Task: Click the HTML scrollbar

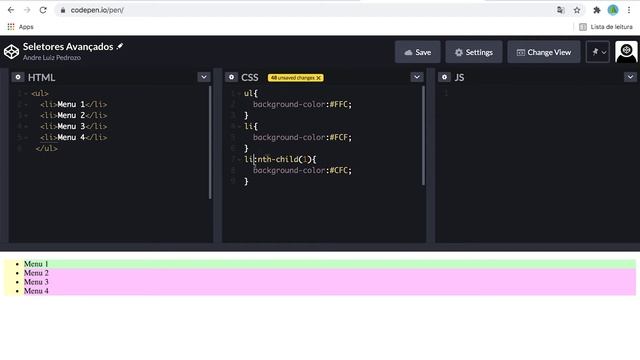Action: click(210, 142)
